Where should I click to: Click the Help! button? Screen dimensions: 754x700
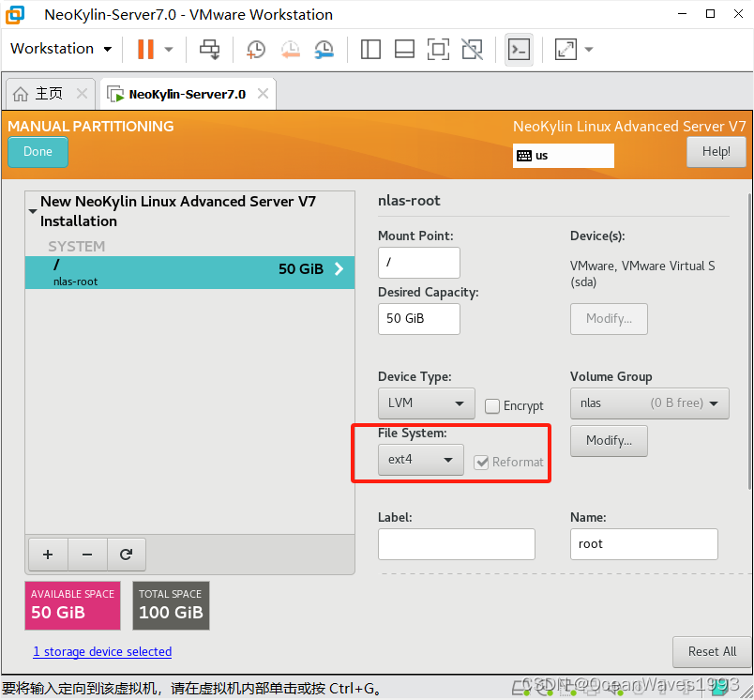coord(716,152)
